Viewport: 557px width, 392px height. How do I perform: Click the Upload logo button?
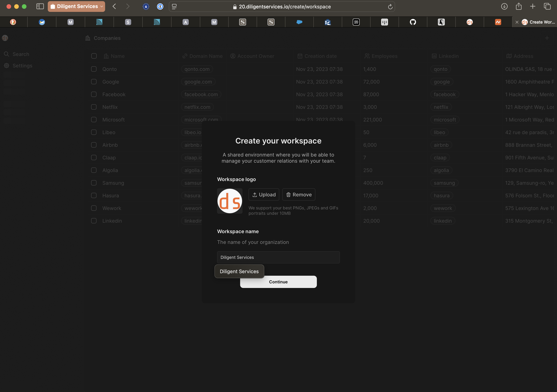pos(264,194)
